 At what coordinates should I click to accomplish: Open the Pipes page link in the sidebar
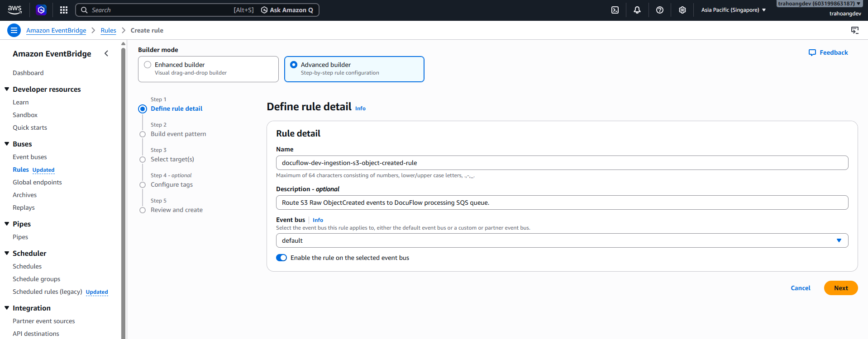pos(20,237)
